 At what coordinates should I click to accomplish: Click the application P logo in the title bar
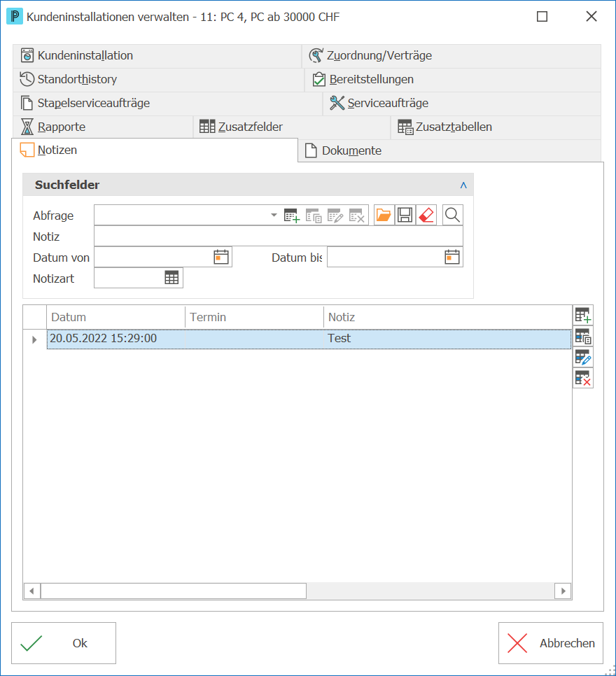(x=15, y=17)
